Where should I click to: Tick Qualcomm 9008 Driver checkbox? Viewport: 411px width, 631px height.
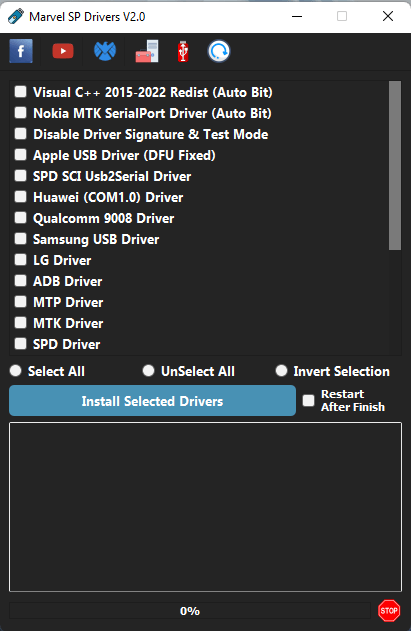coord(21,218)
